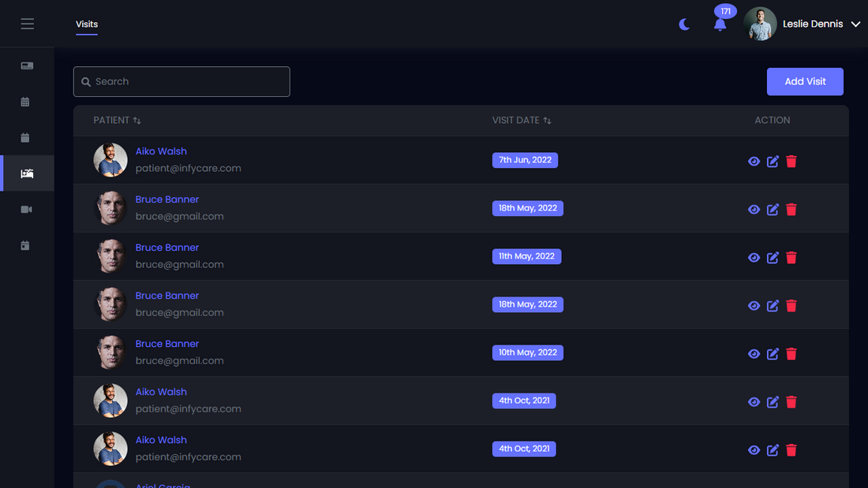View the Aiko Walsh 7th Jun visit
Viewport: 868px width, 488px height.
pos(754,161)
